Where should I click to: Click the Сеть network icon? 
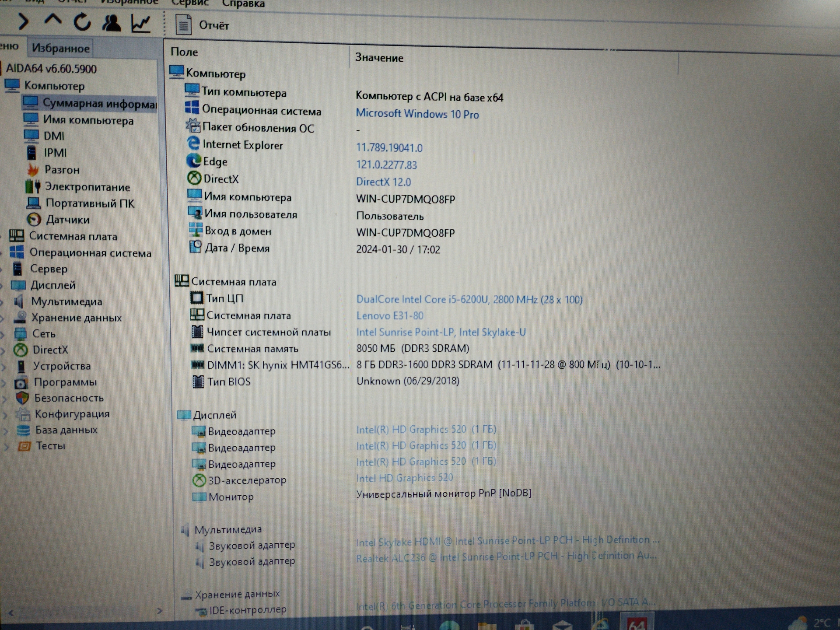(x=20, y=333)
